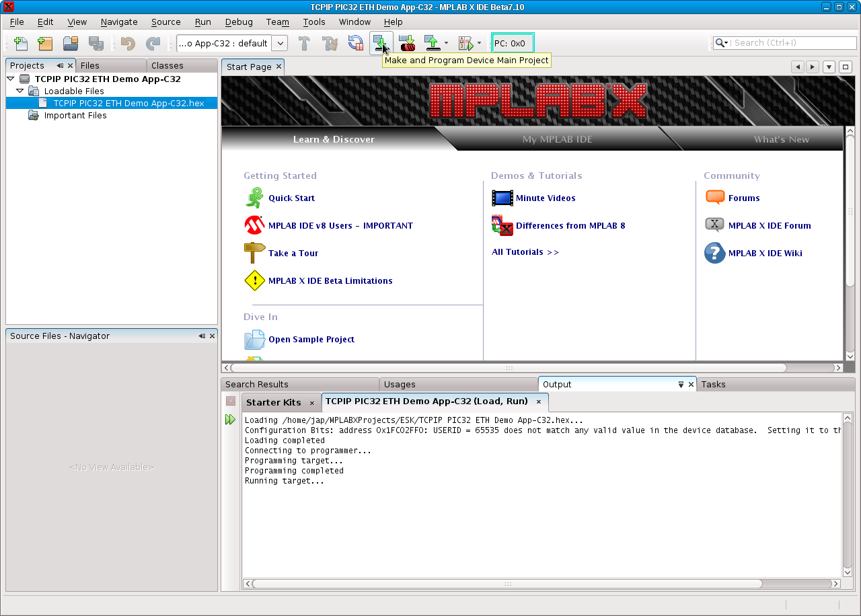Click the Clean and Build hammer-broom icon
This screenshot has height=616, width=861.
click(330, 43)
